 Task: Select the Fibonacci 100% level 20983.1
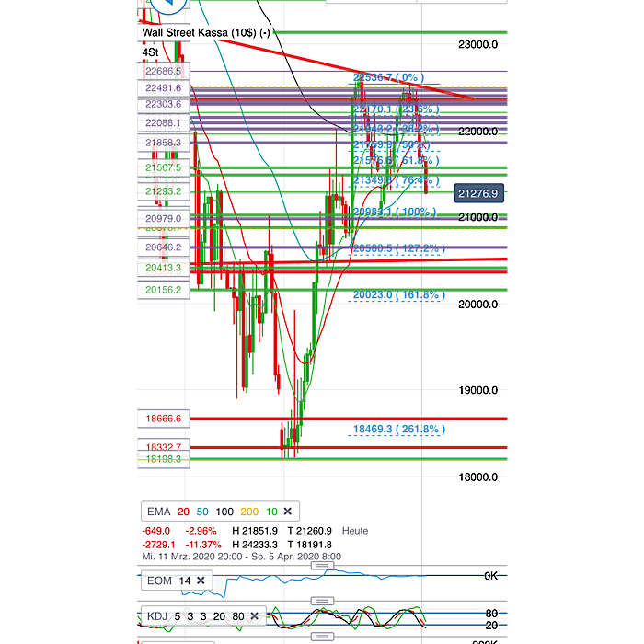pos(395,212)
